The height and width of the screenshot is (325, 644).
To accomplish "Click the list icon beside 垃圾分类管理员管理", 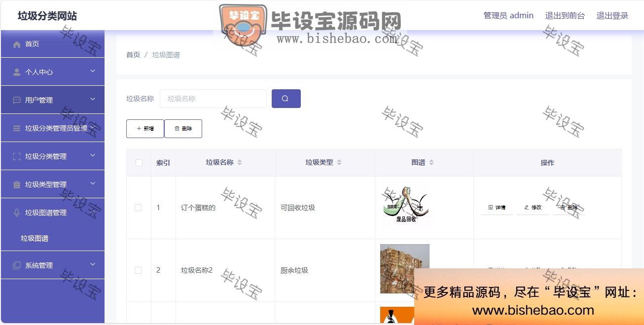I will [x=17, y=128].
